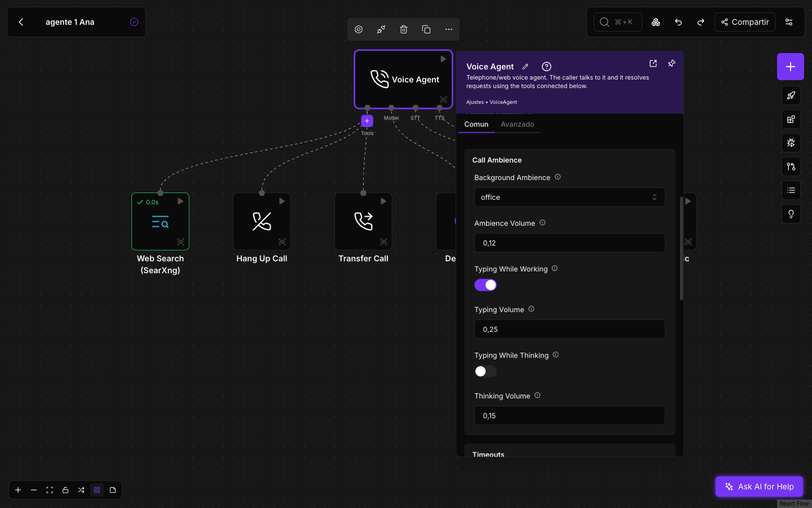
Task: Open the Background Ambience office dropdown
Action: [x=570, y=197]
